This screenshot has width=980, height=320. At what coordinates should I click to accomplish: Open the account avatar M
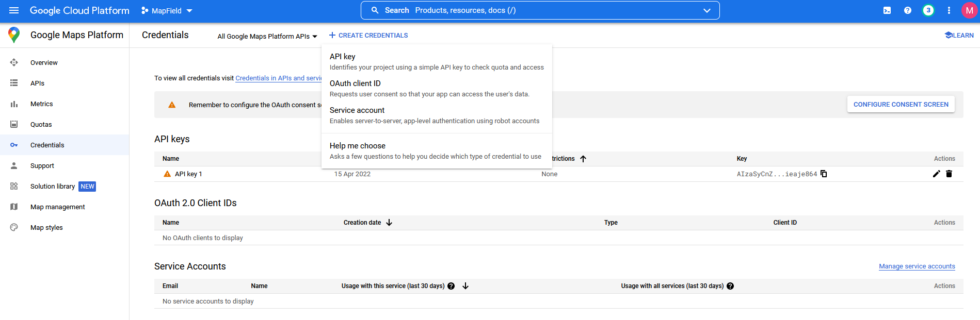click(x=970, y=10)
